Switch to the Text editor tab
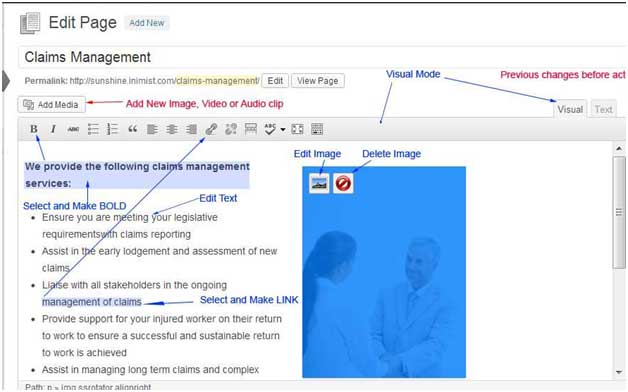Image resolution: width=628 pixels, height=392 pixels. pyautogui.click(x=603, y=109)
